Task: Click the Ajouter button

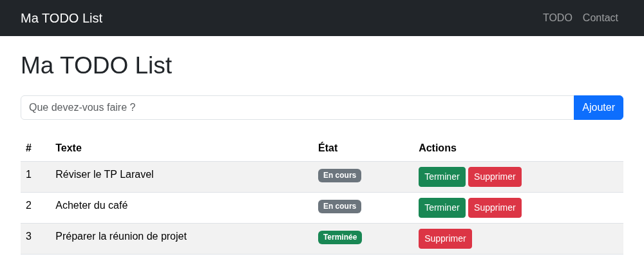Action: 598,108
